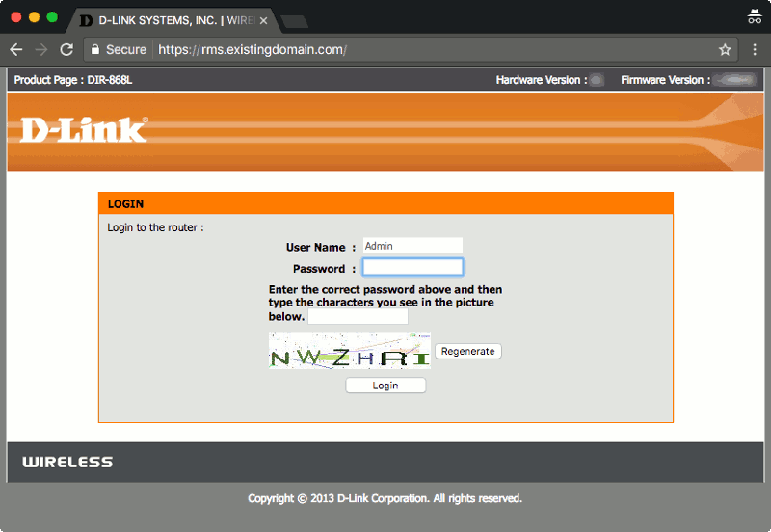Click the Login button

click(385, 386)
